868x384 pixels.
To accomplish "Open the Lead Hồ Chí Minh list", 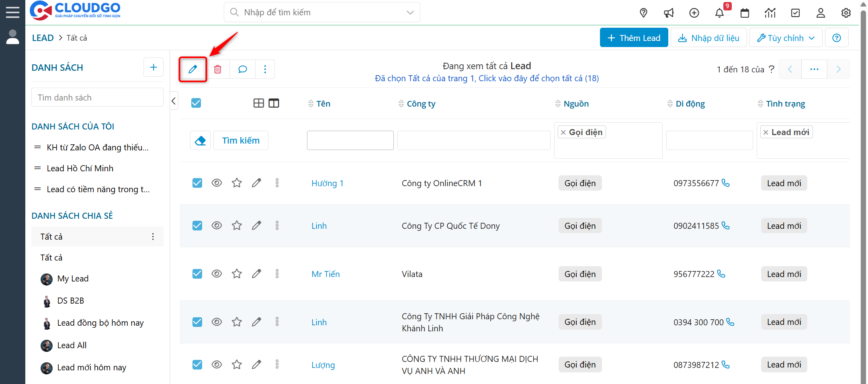I will tap(80, 168).
